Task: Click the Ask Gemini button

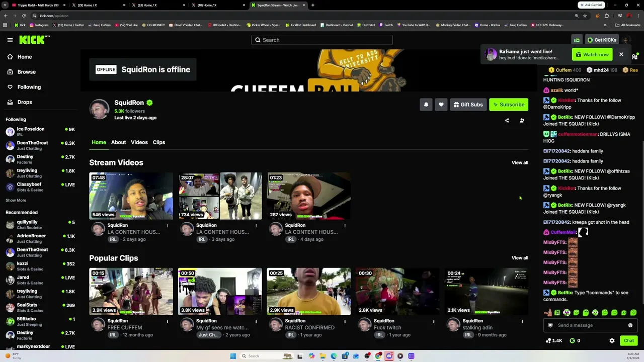Action: [x=591, y=5]
